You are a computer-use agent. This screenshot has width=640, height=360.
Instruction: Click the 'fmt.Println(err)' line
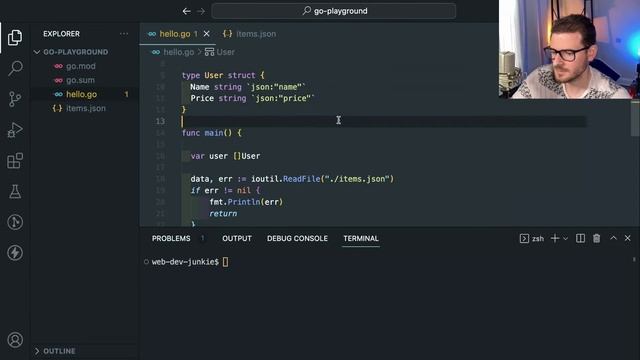tap(246, 202)
